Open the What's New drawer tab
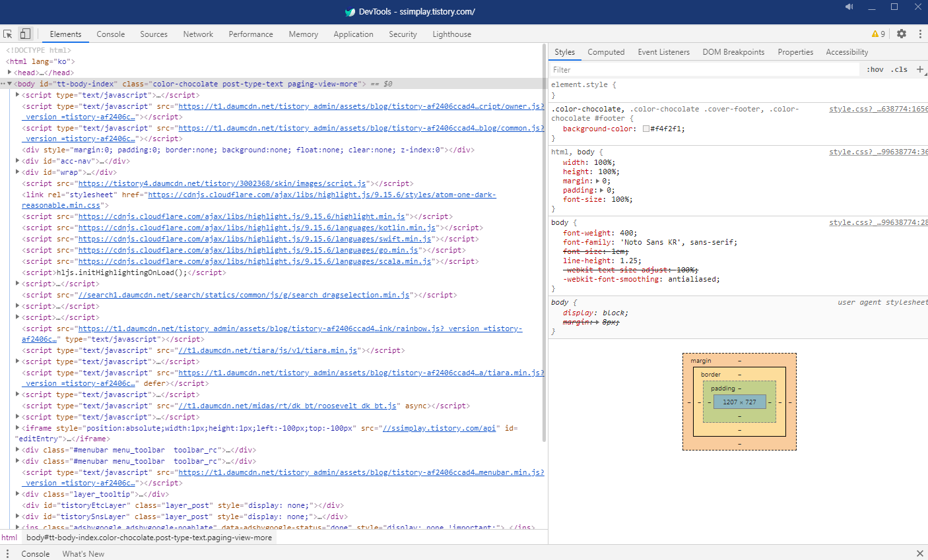The height and width of the screenshot is (560, 928). pos(83,554)
